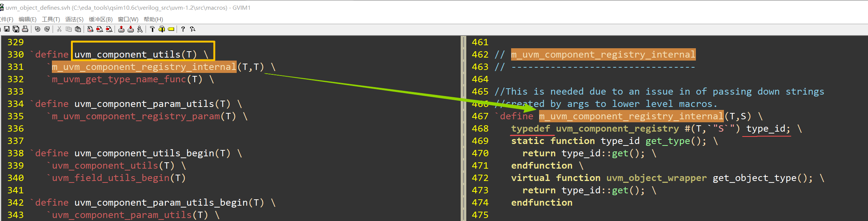Click 'endfunction' on line 471

(x=542, y=166)
